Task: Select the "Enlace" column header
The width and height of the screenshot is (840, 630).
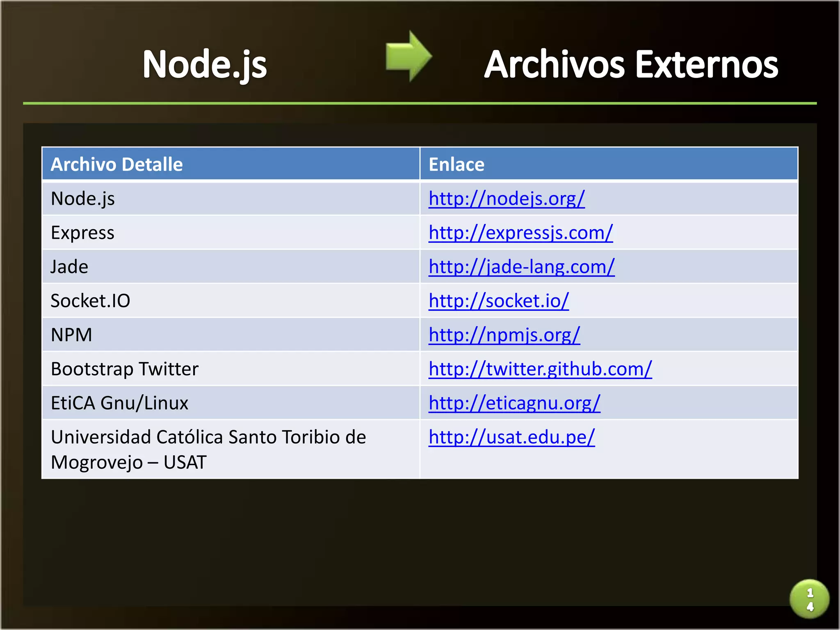Action: pyautogui.click(x=609, y=164)
